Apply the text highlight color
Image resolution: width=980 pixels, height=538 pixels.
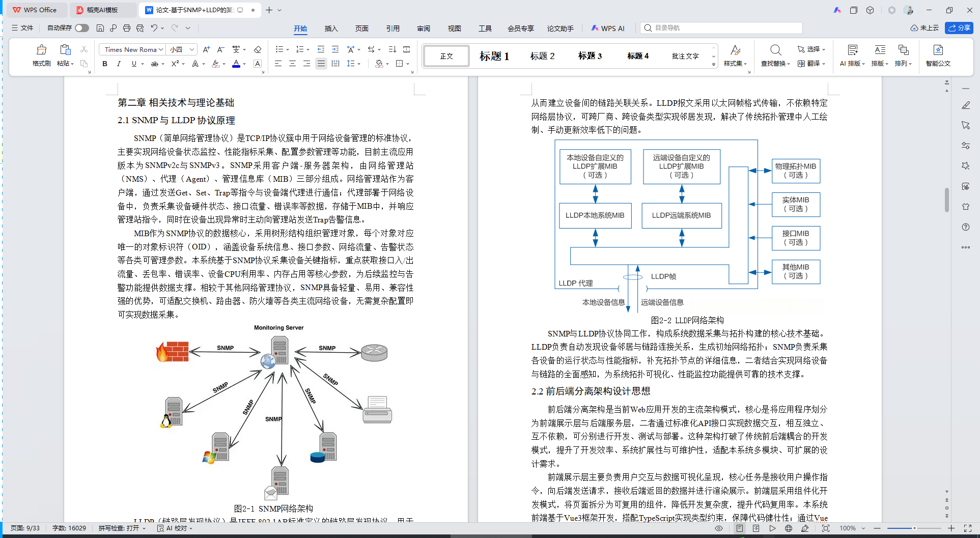(x=216, y=64)
